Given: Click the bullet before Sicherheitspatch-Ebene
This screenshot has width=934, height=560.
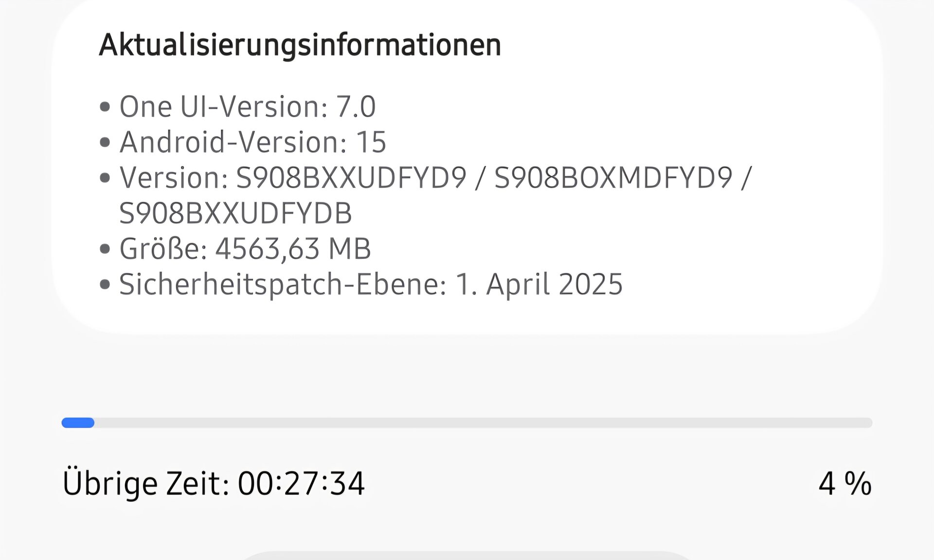Looking at the screenshot, I should [105, 284].
